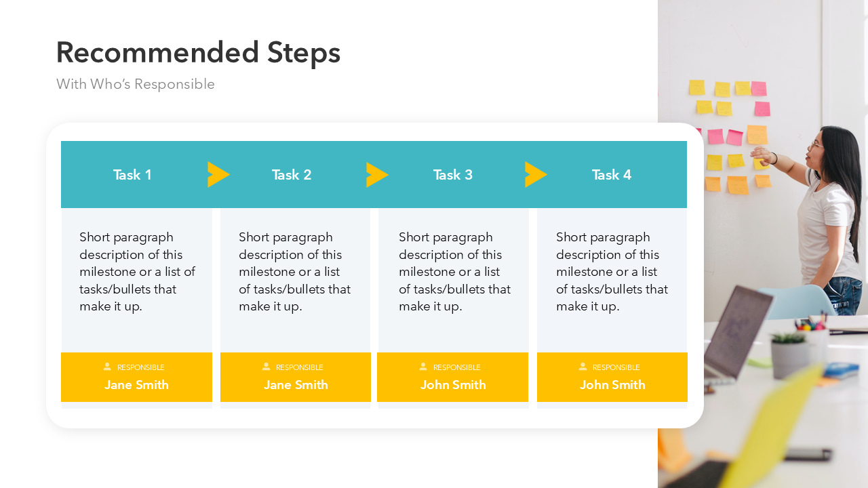This screenshot has width=868, height=488.
Task: Select the Task 1 header label
Action: tap(132, 175)
